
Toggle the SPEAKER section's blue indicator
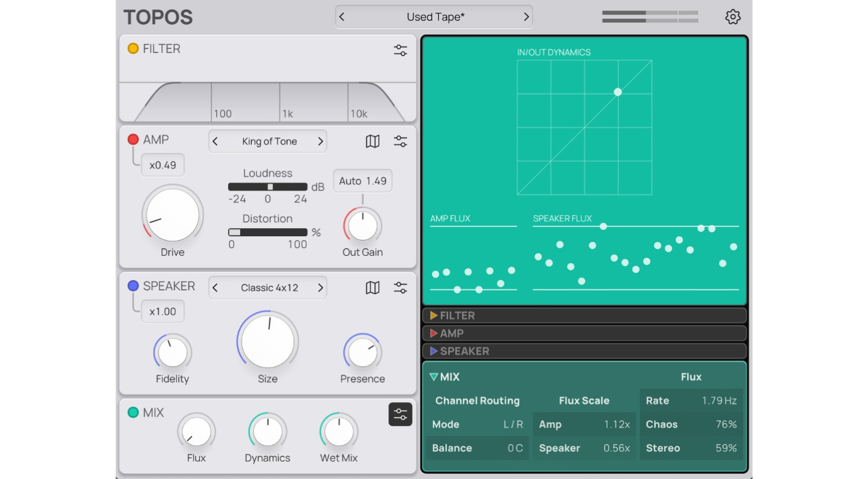point(133,286)
